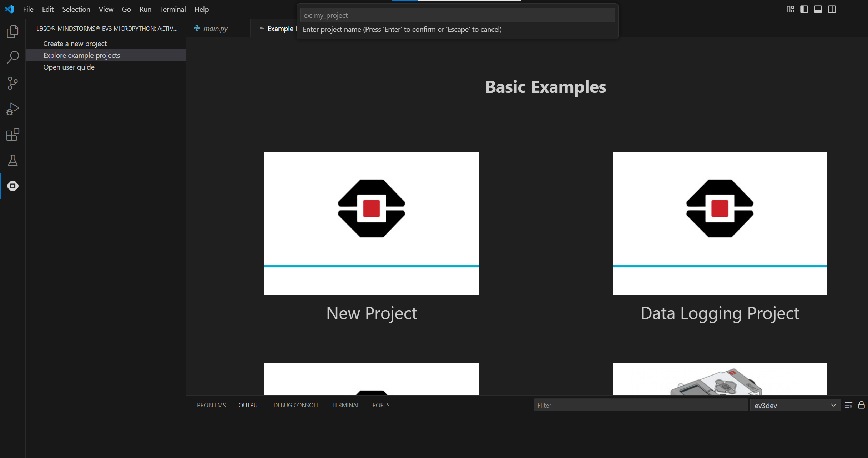Open the Explorer view icon
868x458 pixels.
[12, 32]
